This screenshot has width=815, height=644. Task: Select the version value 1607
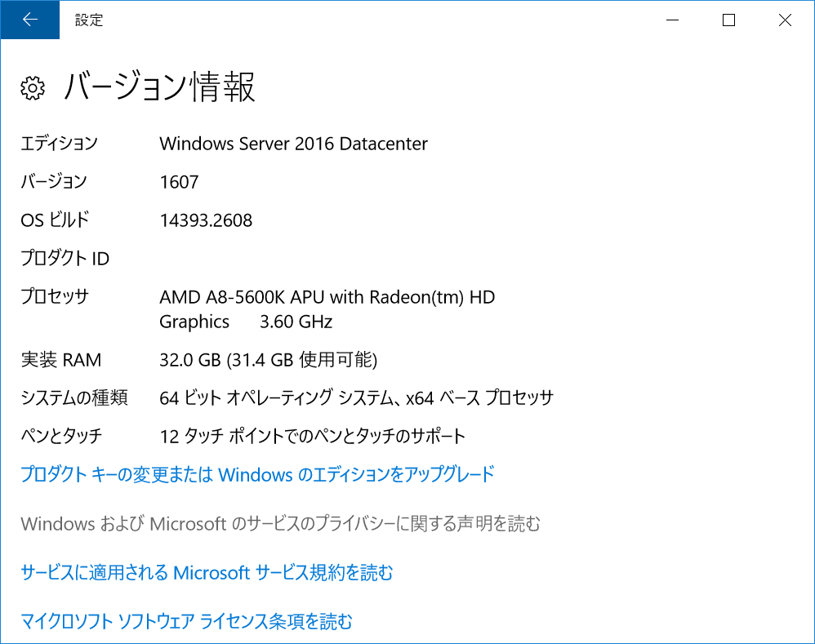180,182
